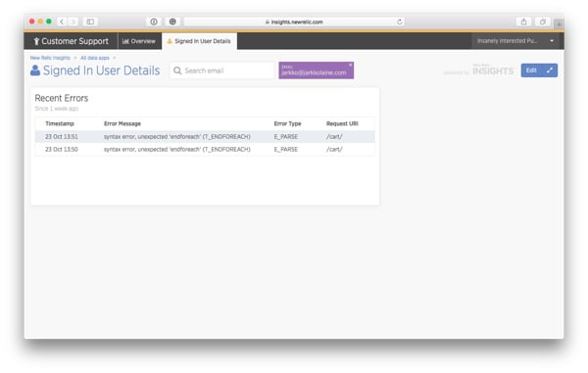Click the Since 1 week ago label
The height and width of the screenshot is (373, 588).
[57, 109]
